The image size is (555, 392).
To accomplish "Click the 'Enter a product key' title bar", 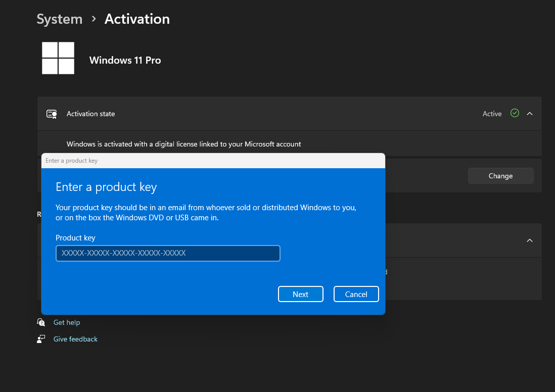I will pos(213,161).
